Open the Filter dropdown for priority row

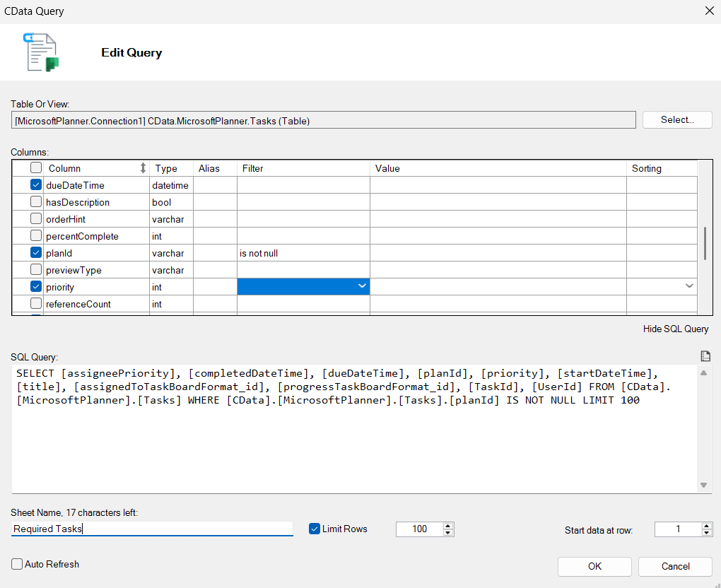[362, 286]
